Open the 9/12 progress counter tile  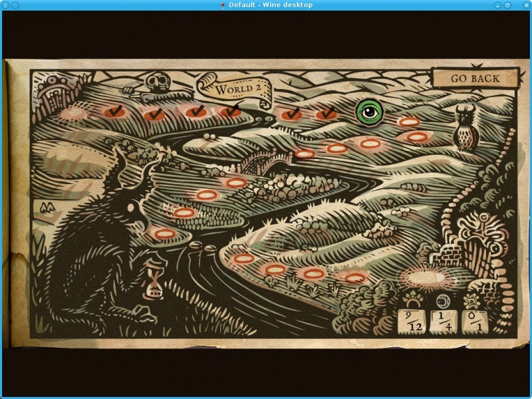coord(411,321)
